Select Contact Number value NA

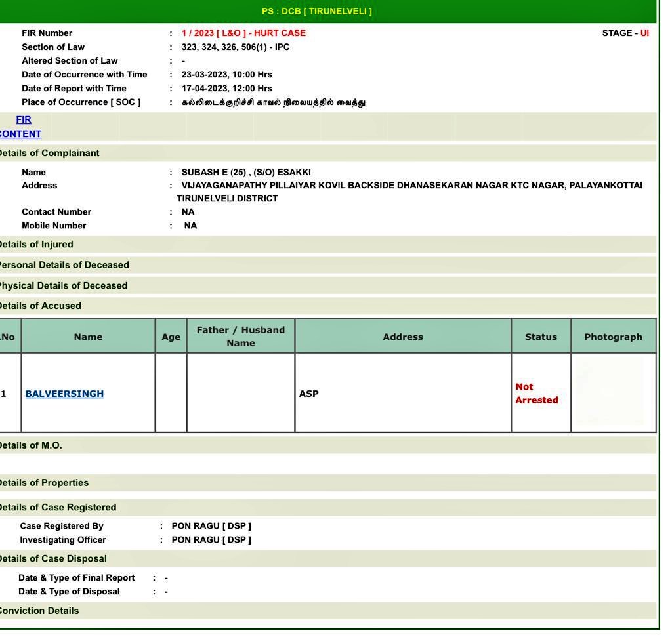click(x=188, y=212)
